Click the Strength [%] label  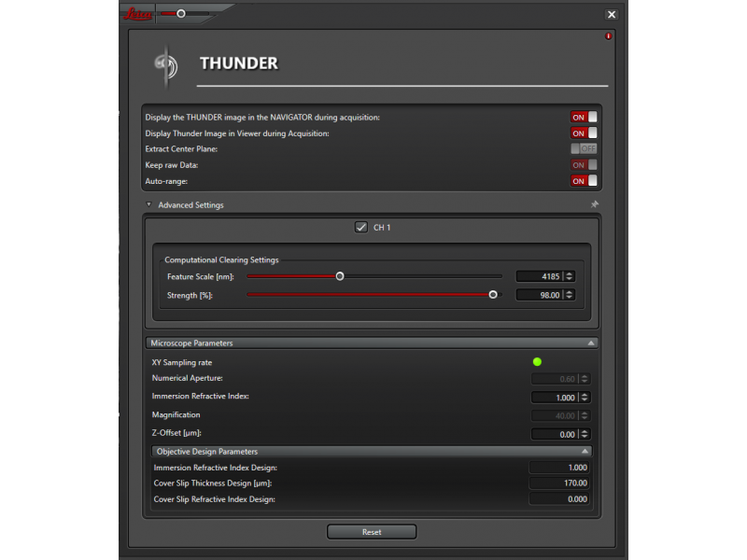coord(190,295)
